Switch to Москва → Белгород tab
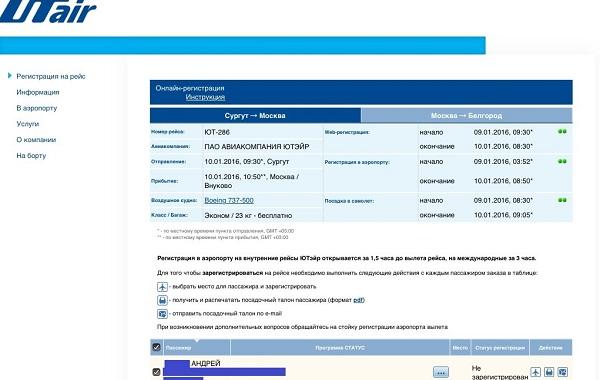Image resolution: width=600 pixels, height=380 pixels. (466, 116)
